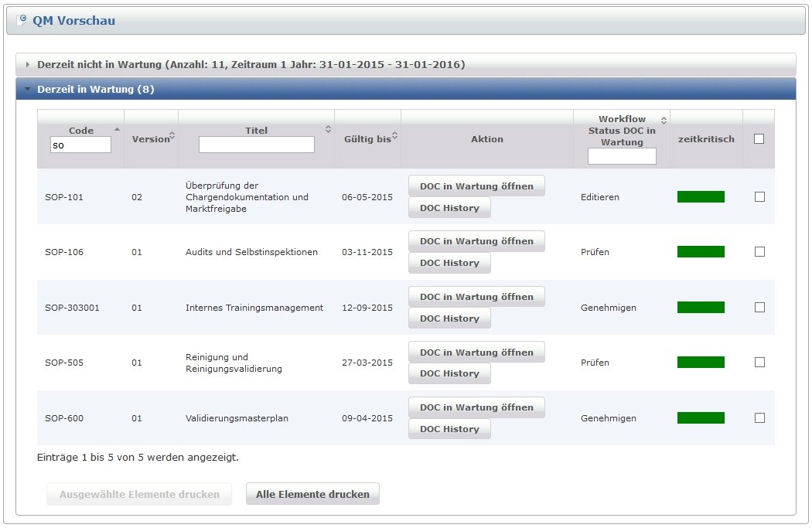Screen dimensions: 812x528
Task: Sort table by Version column arrows
Action: pos(172,135)
